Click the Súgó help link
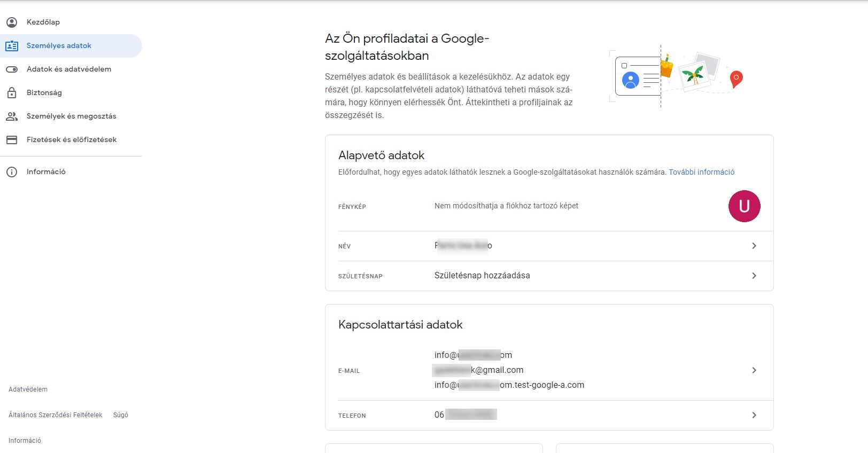The height and width of the screenshot is (453, 868). [x=121, y=415]
